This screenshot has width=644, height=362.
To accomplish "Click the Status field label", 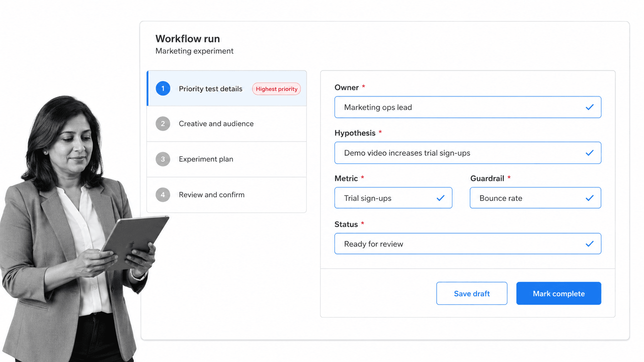I will pos(346,224).
